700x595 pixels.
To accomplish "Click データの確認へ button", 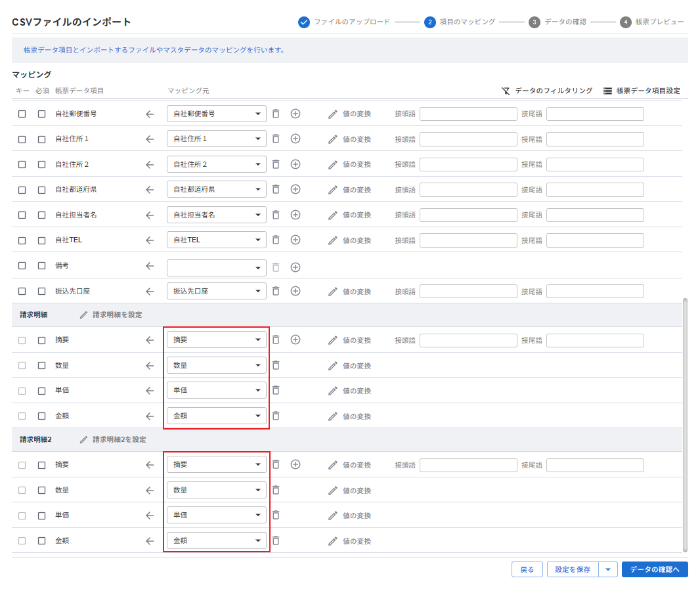I will (x=654, y=569).
